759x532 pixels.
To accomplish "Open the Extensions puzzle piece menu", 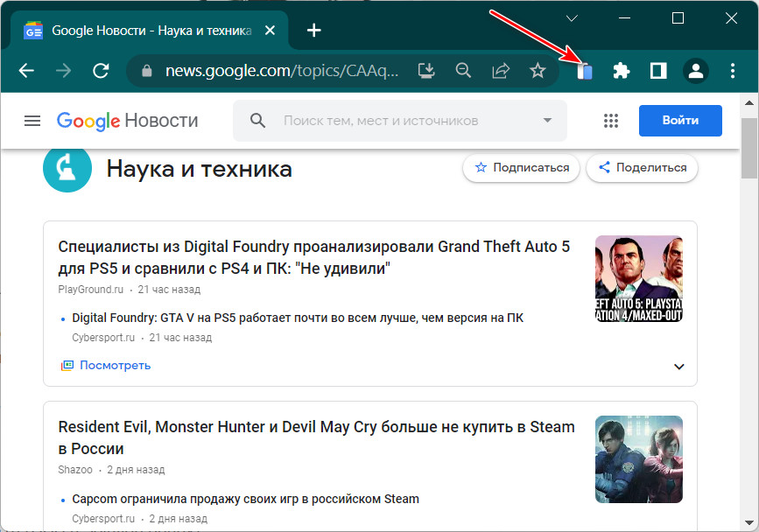I will coord(622,71).
